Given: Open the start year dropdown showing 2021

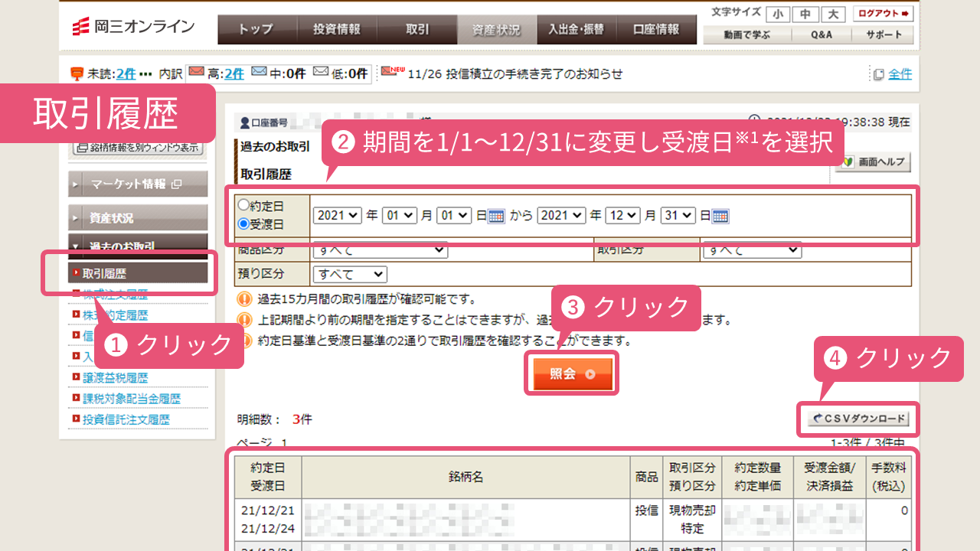Looking at the screenshot, I should [338, 216].
